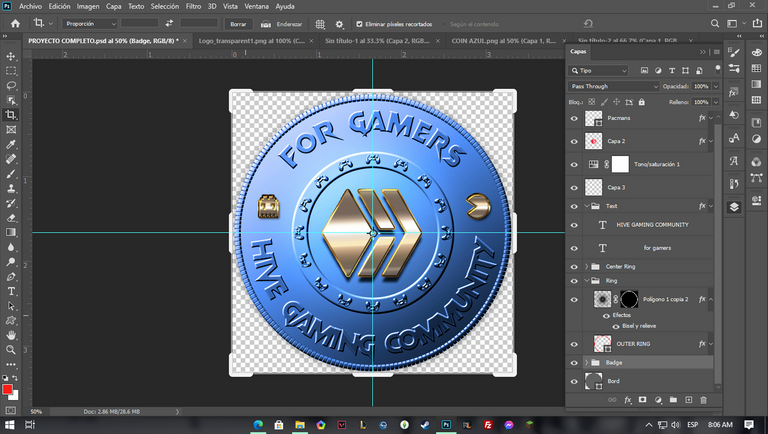
Task: Toggle Bisel y relieve effect visibility
Action: pyautogui.click(x=616, y=326)
